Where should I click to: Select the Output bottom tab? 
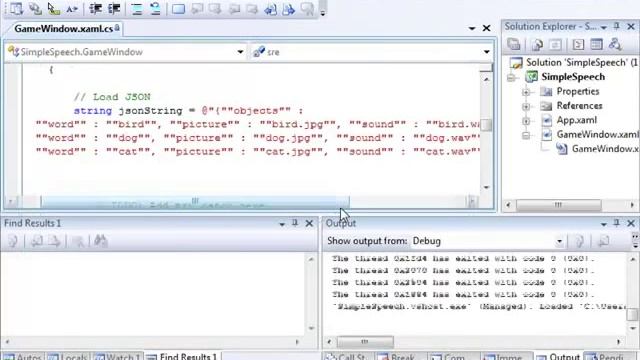click(x=558, y=356)
